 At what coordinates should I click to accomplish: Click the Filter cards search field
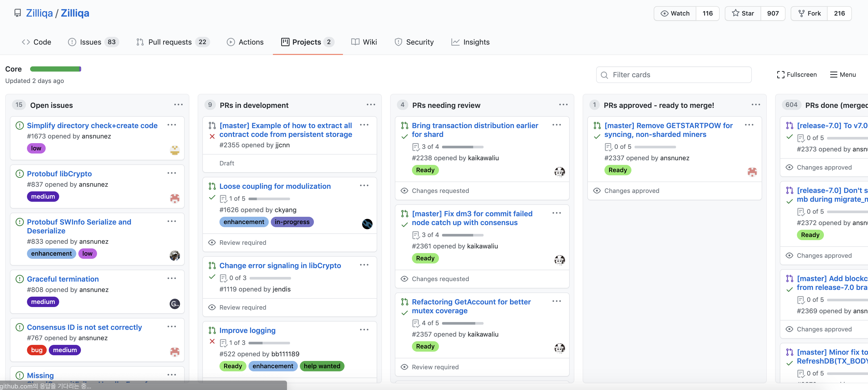(674, 75)
